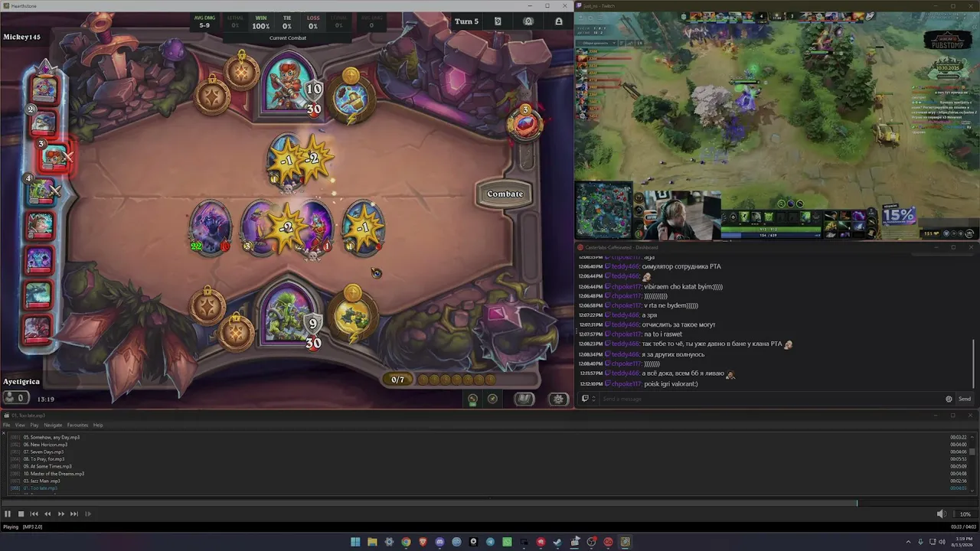The width and height of the screenshot is (980, 551).
Task: Focus the Send a message field
Action: pos(769,399)
